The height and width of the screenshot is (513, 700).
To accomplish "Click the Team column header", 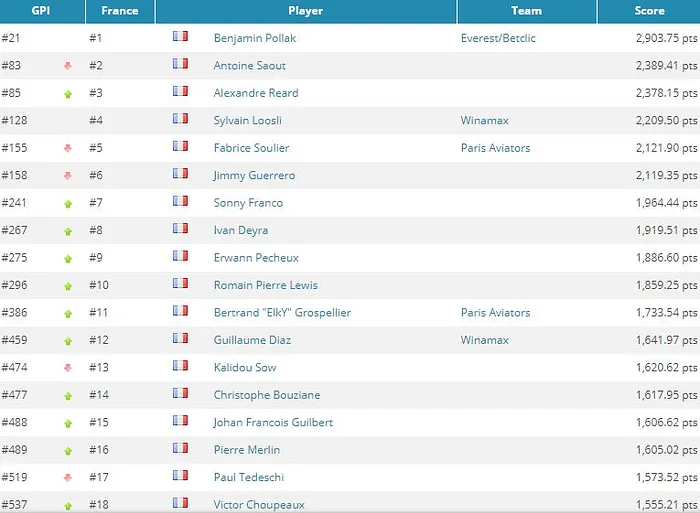I will [x=526, y=11].
